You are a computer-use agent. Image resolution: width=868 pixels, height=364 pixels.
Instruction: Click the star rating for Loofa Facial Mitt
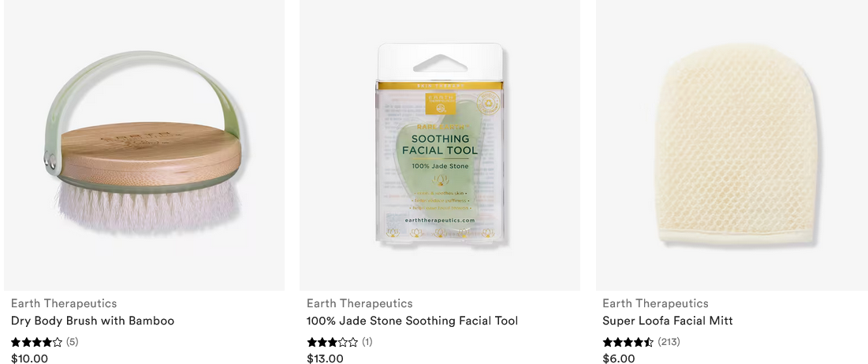pyautogui.click(x=628, y=342)
